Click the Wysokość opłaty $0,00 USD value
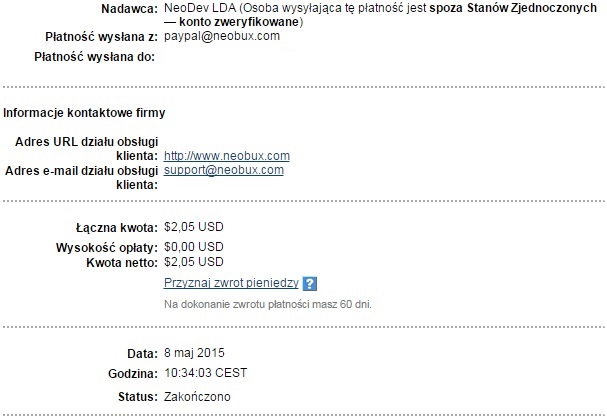Viewport: 607px width, 417px height. click(194, 247)
